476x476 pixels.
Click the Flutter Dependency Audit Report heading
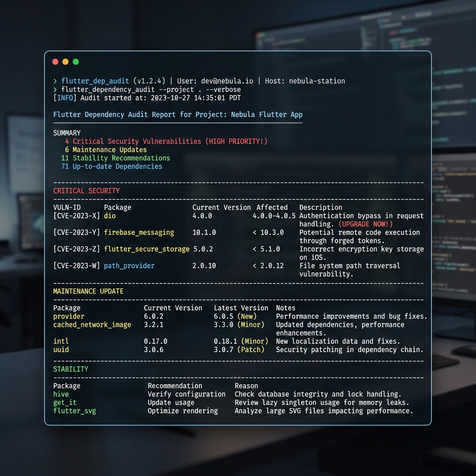tap(178, 115)
